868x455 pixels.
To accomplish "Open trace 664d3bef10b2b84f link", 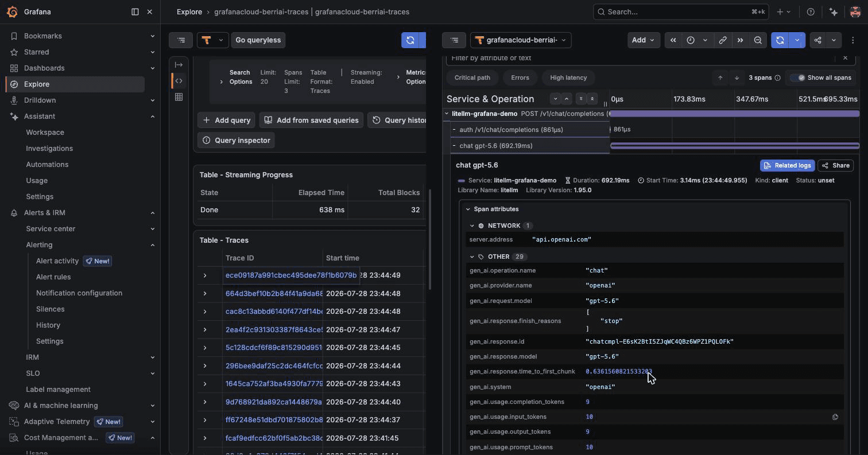I will (274, 294).
